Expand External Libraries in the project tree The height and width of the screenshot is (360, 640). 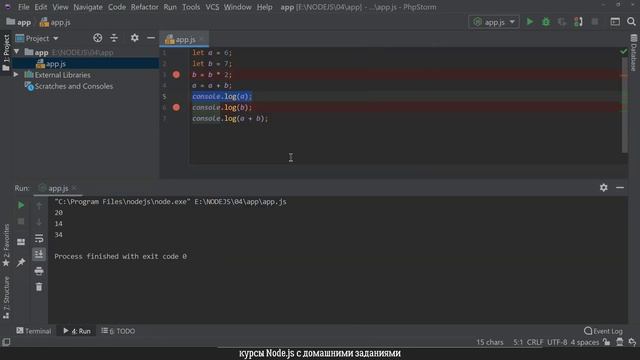coord(16,75)
